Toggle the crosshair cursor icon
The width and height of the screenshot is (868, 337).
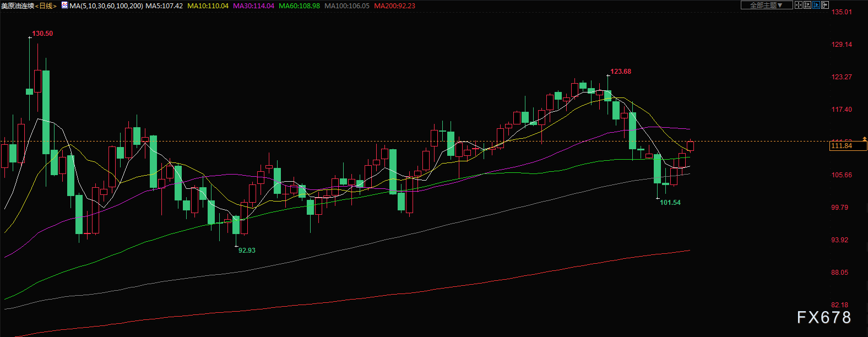tap(799, 5)
